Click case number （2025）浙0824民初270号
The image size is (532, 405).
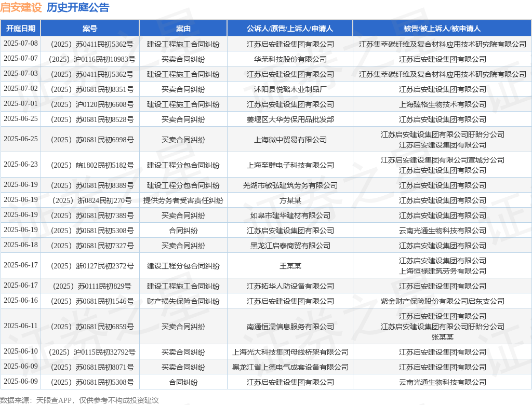[90, 200]
